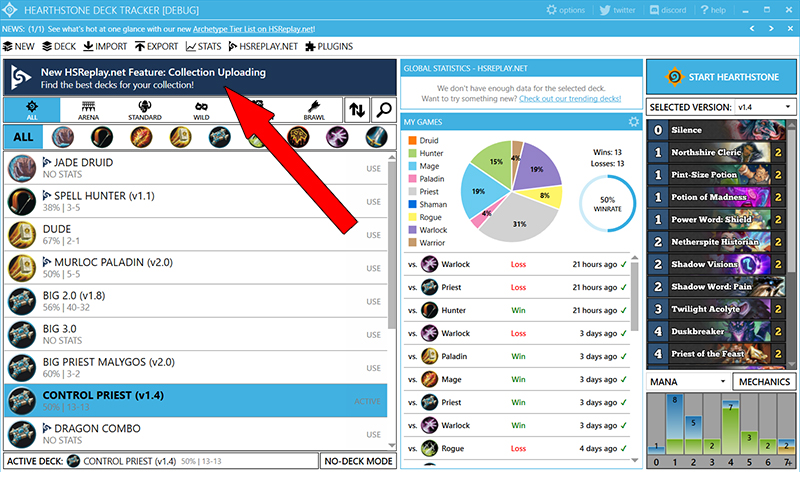Open the IMPORT menu
Viewport: 800px width, 488px height.
105,46
